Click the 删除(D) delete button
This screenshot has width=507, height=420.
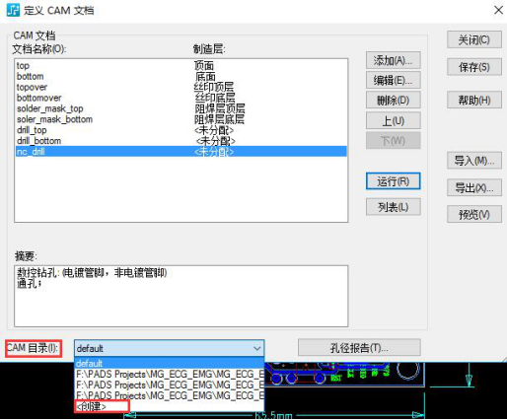point(394,101)
